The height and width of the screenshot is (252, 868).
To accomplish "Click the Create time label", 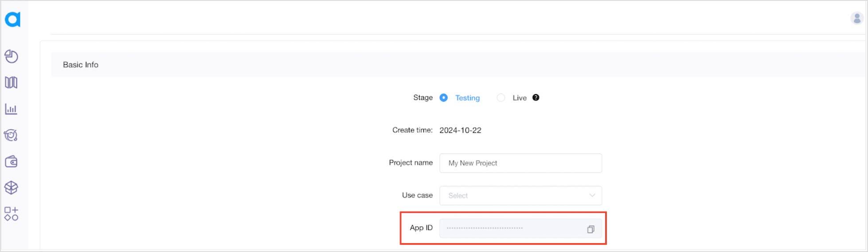I will [x=412, y=130].
